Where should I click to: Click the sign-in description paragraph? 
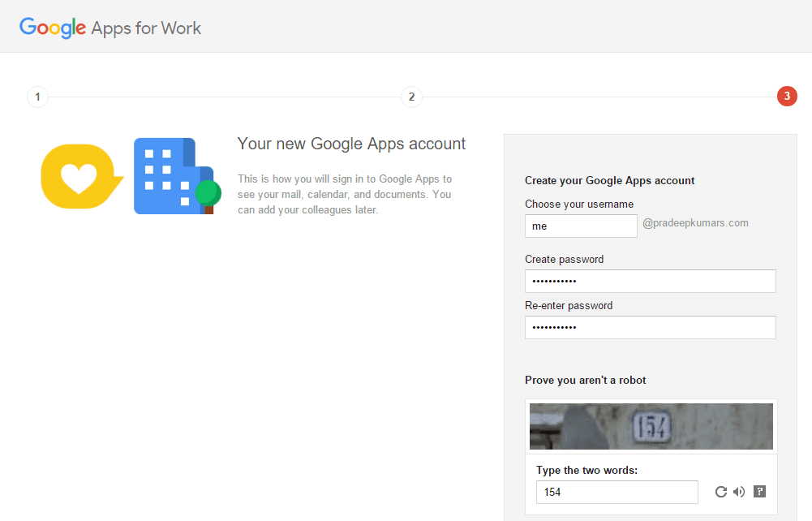[x=345, y=194]
